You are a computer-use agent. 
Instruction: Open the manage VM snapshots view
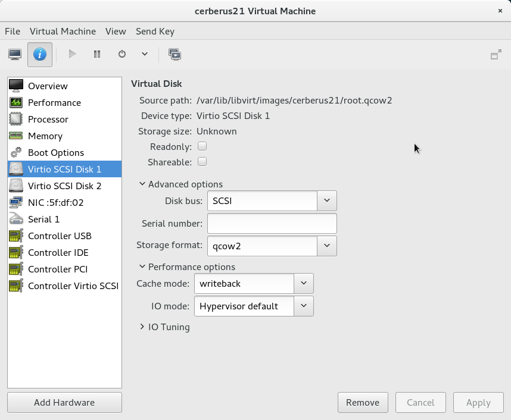point(175,54)
